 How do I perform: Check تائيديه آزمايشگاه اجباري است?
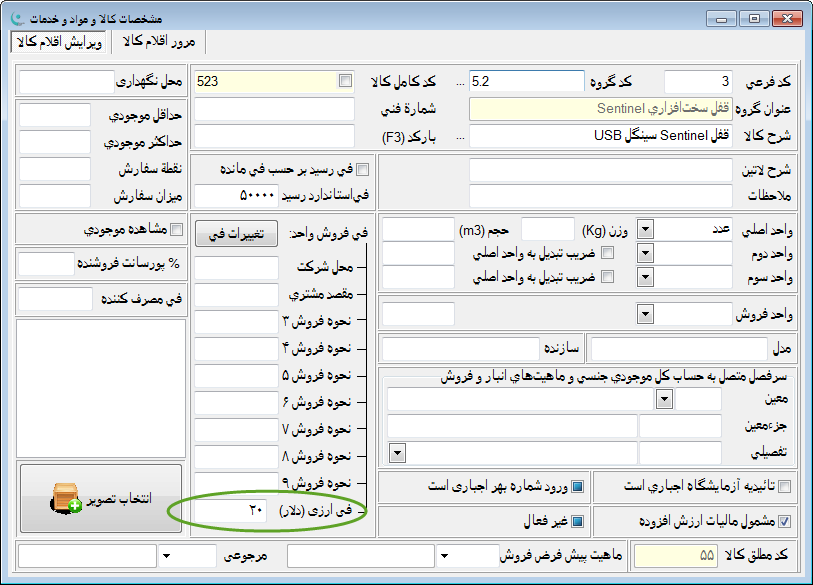[x=785, y=487]
